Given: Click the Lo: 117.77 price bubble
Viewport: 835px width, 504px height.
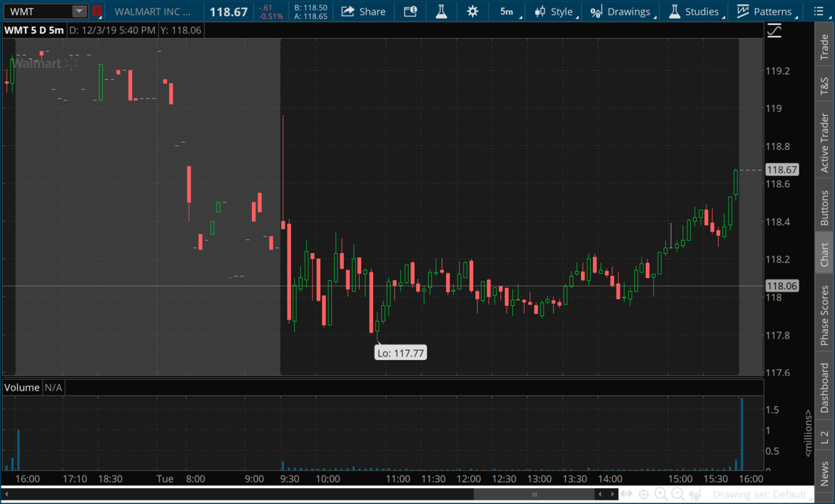Looking at the screenshot, I should [x=401, y=353].
